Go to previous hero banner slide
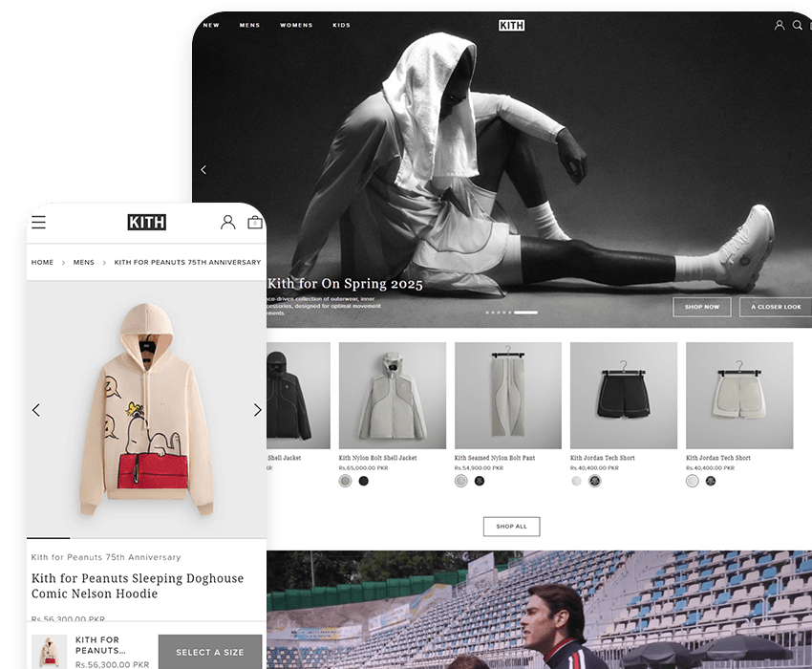 coord(203,170)
